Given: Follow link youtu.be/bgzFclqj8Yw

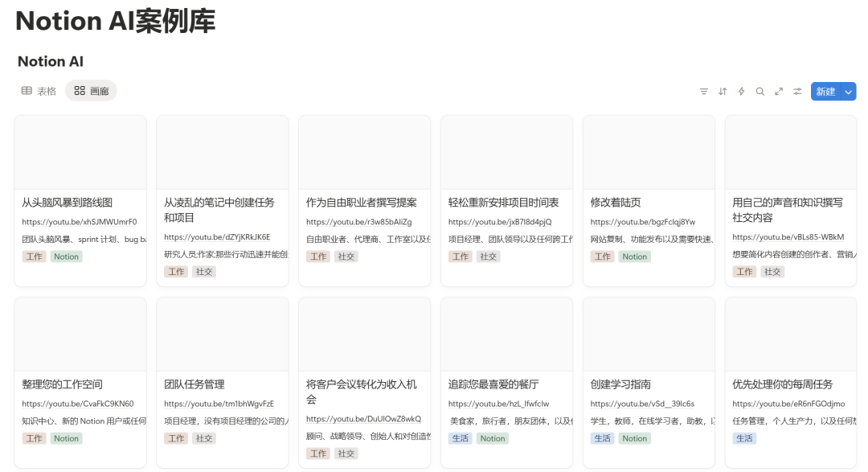Looking at the screenshot, I should 643,222.
